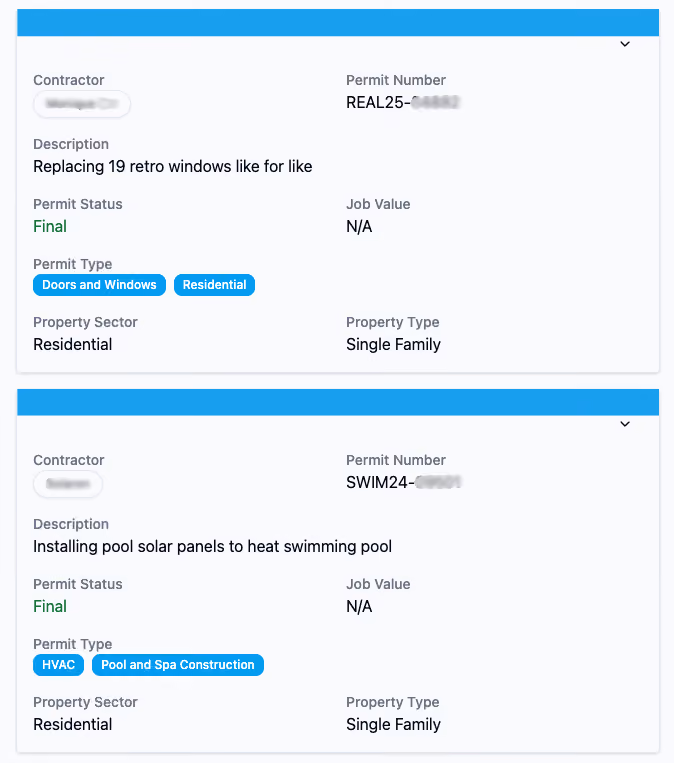Screen dimensions: 674x763
Task: Click the SWIM24 permit number
Action: coord(403,483)
